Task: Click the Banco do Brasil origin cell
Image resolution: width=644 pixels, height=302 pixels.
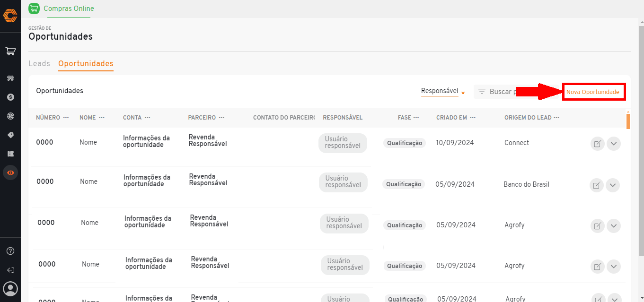Action: tap(526, 184)
